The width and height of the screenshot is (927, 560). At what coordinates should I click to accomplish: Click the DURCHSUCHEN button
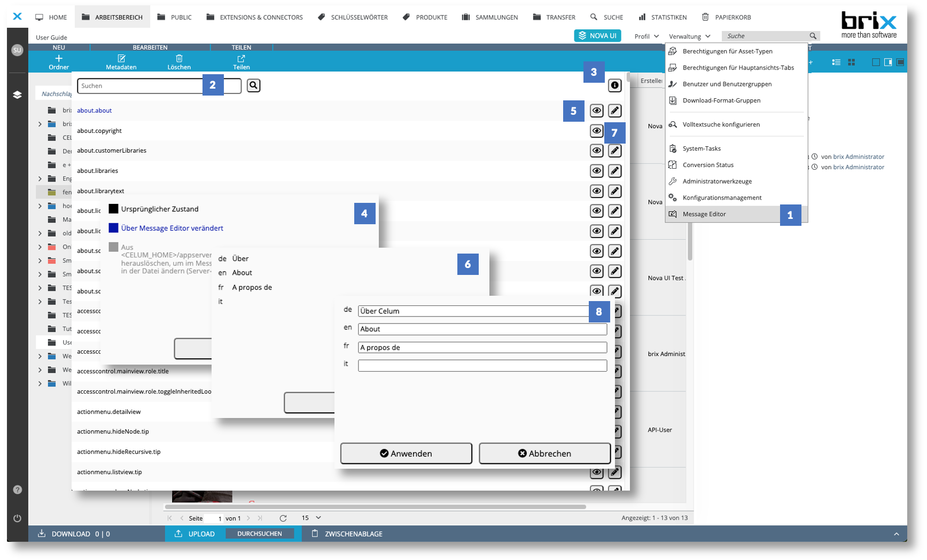(260, 534)
